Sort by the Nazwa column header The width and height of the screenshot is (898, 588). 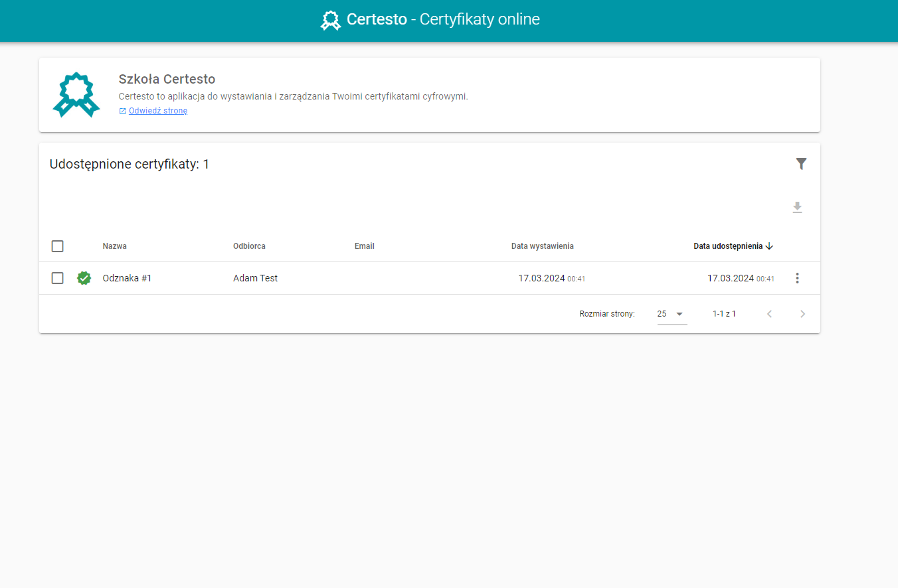pyautogui.click(x=115, y=246)
